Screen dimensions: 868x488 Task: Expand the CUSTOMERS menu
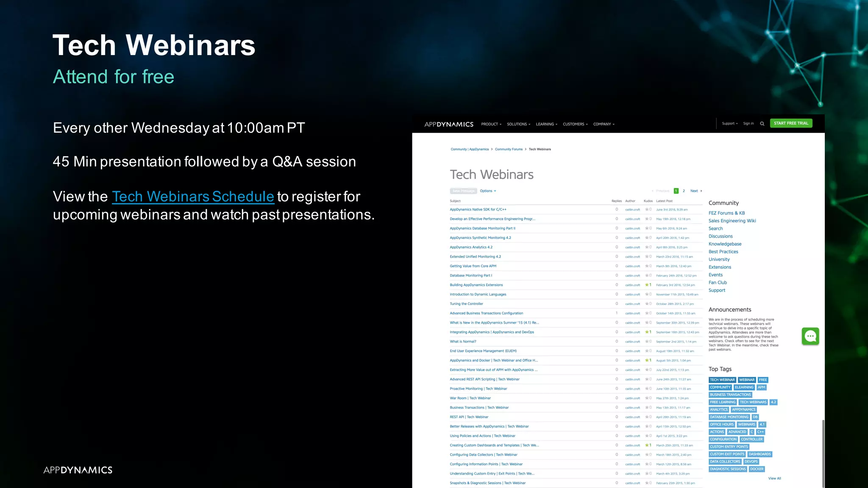(576, 124)
